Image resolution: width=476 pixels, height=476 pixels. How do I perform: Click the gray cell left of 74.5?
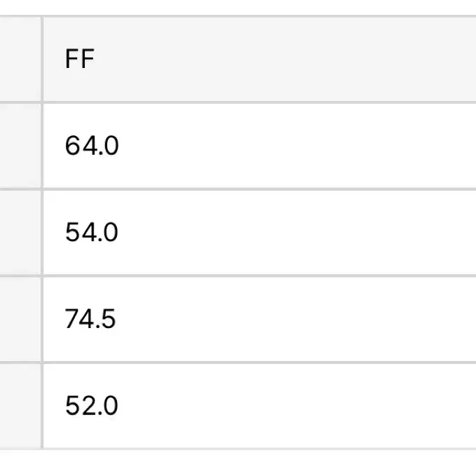20,319
